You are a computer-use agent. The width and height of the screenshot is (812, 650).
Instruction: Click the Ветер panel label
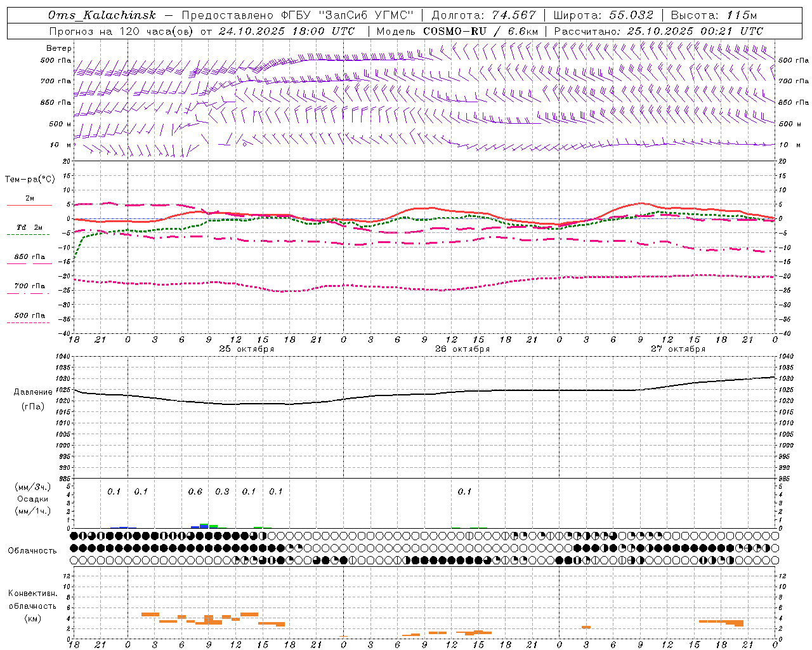(x=59, y=48)
